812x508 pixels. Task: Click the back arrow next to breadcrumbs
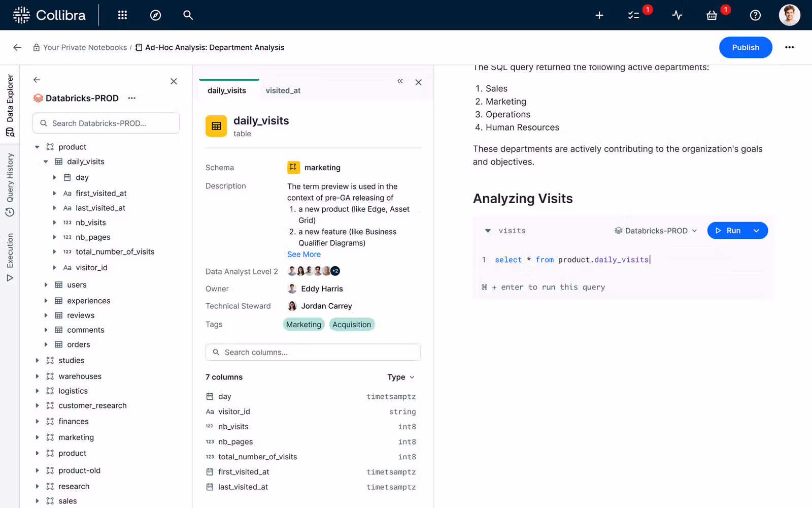tap(17, 47)
